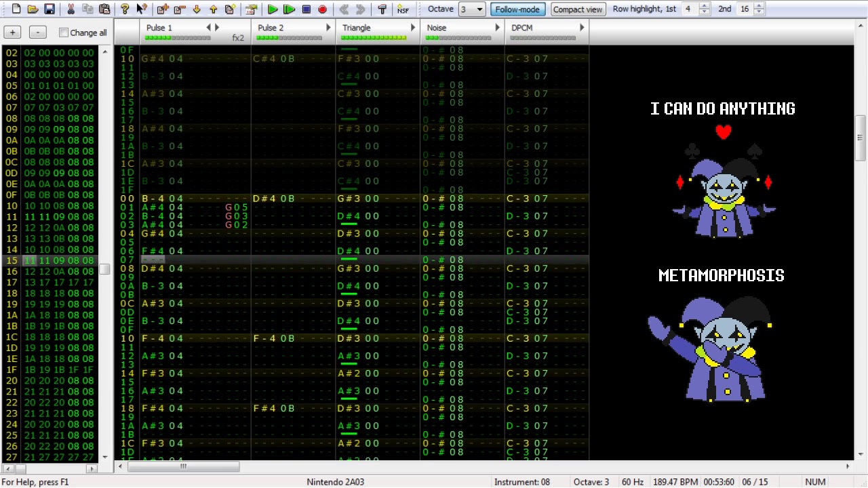
Task: Expand Pulse 1 effect column right arrow
Action: [217, 28]
